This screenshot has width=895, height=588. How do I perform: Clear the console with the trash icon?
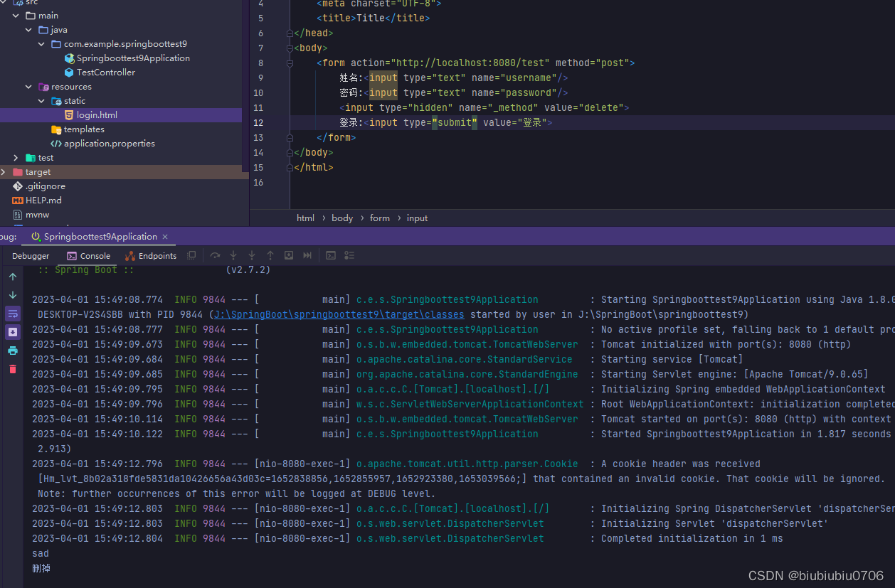(13, 368)
